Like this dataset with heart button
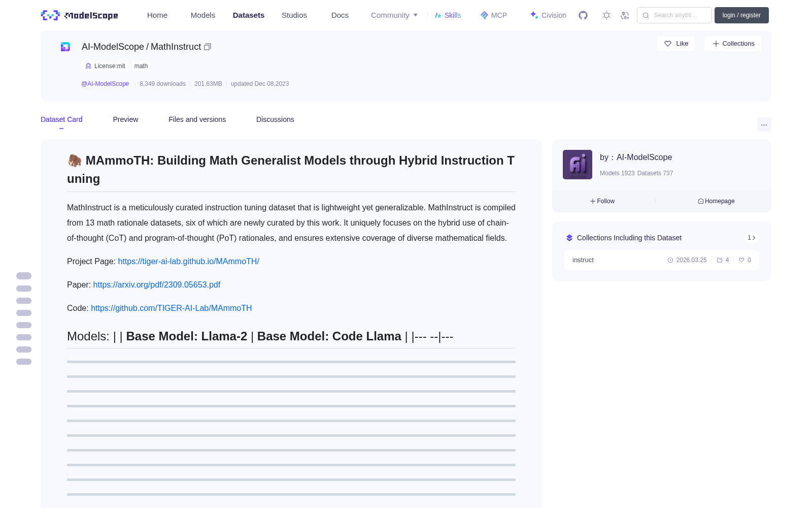The image size is (812, 508). coord(675,44)
